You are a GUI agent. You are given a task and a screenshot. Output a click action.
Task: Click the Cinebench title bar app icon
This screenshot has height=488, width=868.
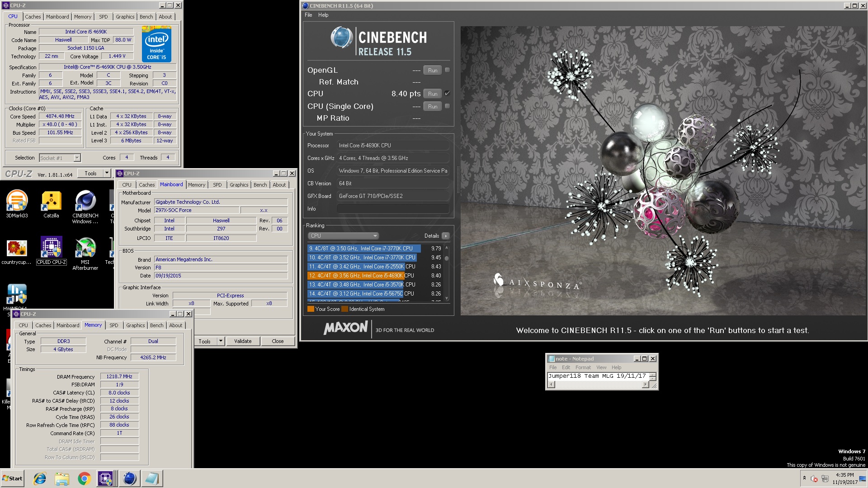pos(305,6)
